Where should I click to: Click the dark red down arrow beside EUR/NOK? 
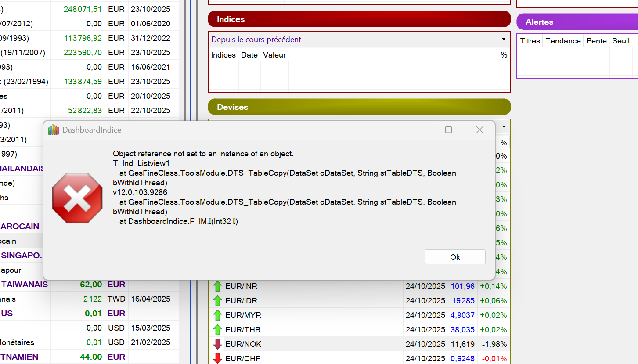click(x=217, y=344)
